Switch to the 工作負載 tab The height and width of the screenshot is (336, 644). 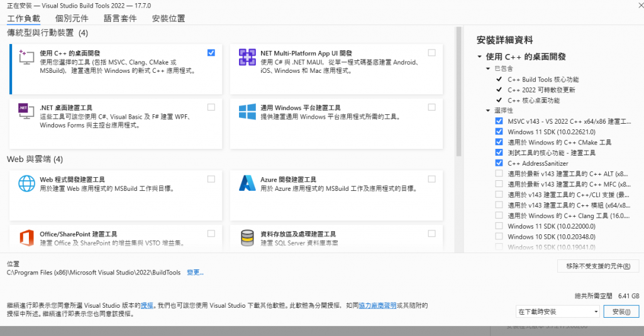click(23, 18)
